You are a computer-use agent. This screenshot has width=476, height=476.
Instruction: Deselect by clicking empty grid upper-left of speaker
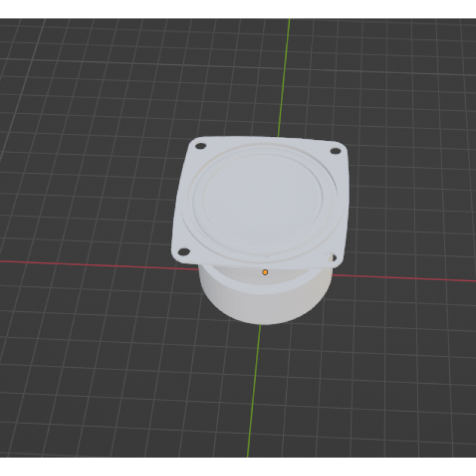coord(89,89)
